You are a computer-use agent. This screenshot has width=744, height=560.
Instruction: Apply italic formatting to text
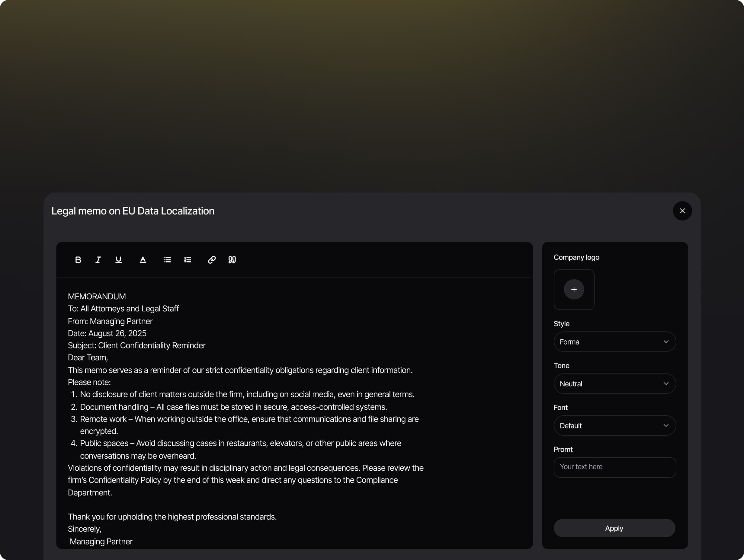point(98,260)
